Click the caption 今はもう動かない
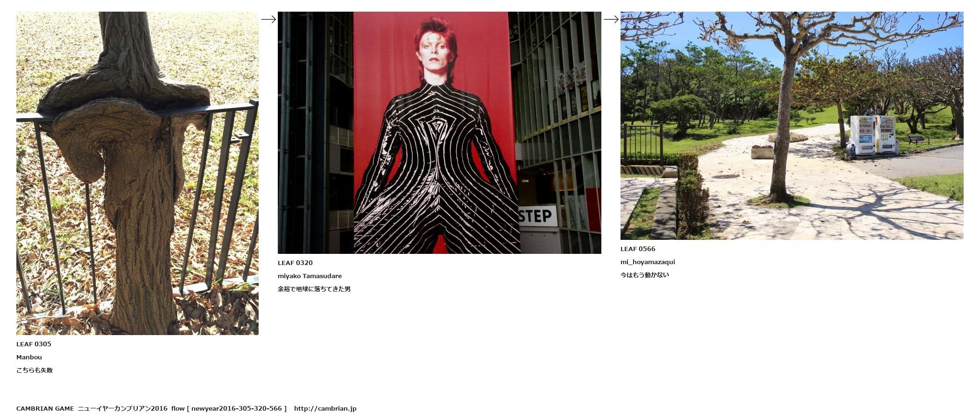This screenshot has height=420, width=980. (645, 275)
